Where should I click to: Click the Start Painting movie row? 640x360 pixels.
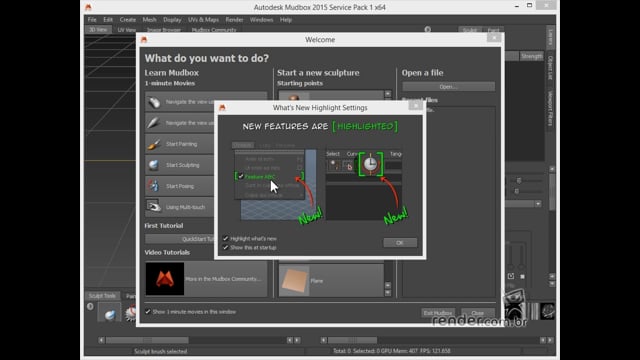180,144
